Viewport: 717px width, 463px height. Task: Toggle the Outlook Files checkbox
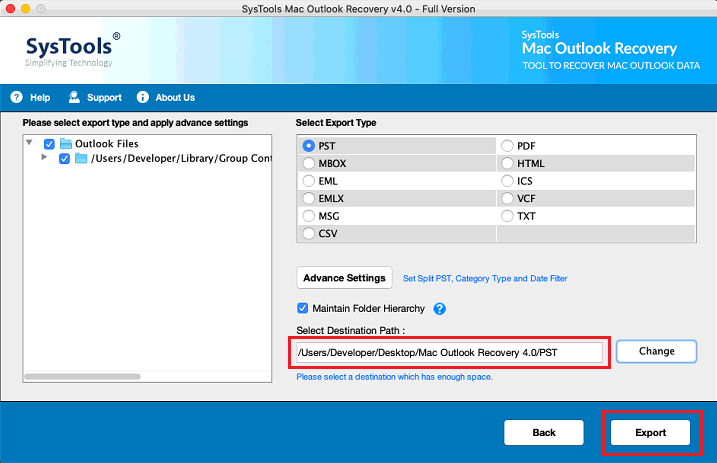point(49,144)
